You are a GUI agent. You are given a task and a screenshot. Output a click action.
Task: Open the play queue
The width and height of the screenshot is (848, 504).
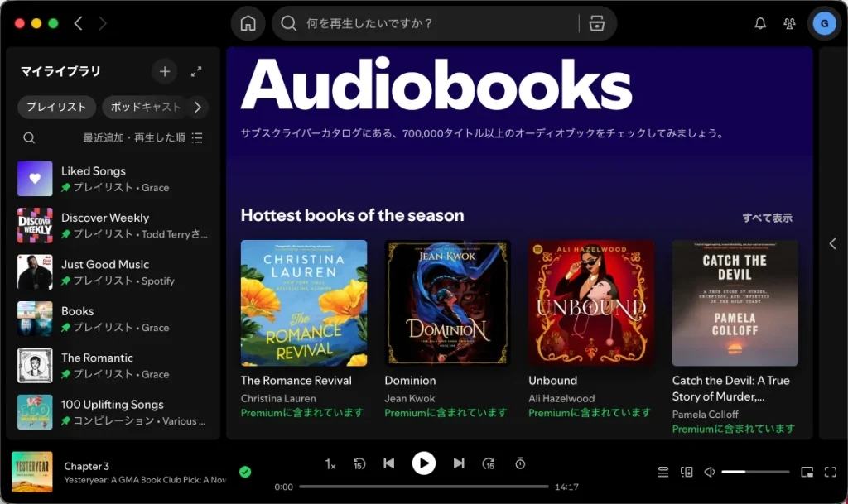tap(663, 472)
